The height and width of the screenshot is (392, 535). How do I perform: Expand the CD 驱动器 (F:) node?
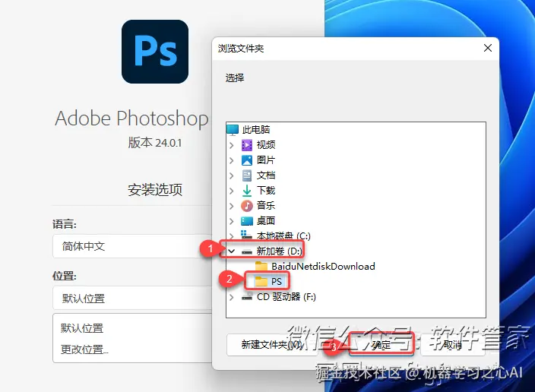[x=232, y=297]
